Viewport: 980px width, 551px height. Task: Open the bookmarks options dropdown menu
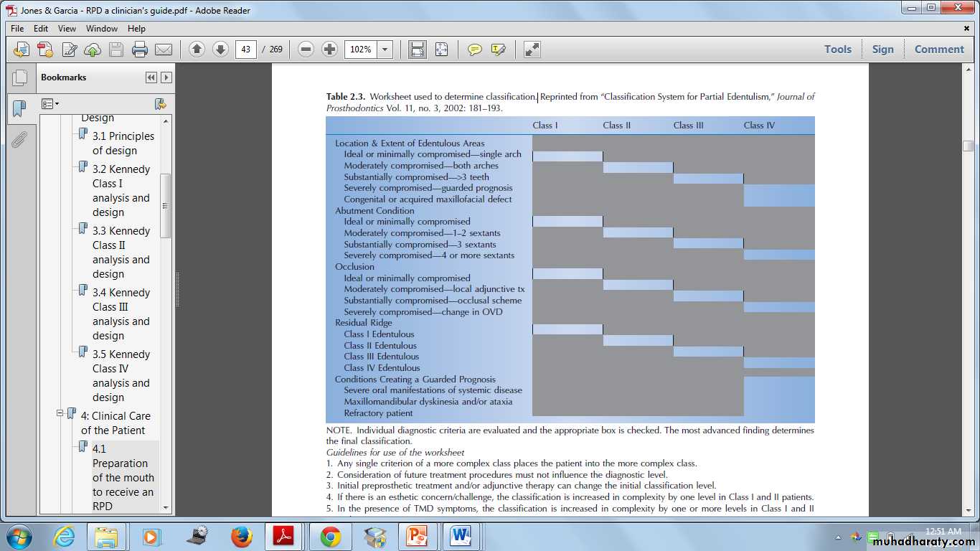[x=50, y=104]
